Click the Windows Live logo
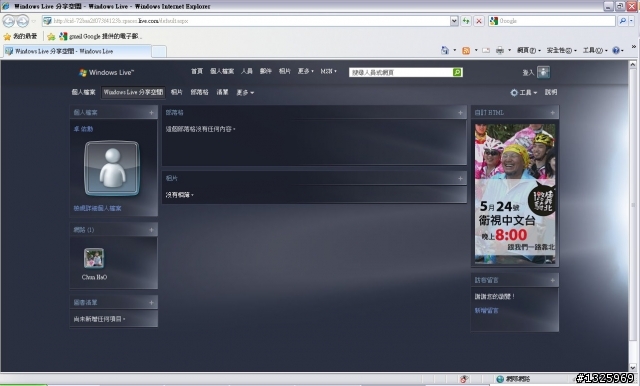Viewport: 640px width, 386px height. tap(106, 72)
